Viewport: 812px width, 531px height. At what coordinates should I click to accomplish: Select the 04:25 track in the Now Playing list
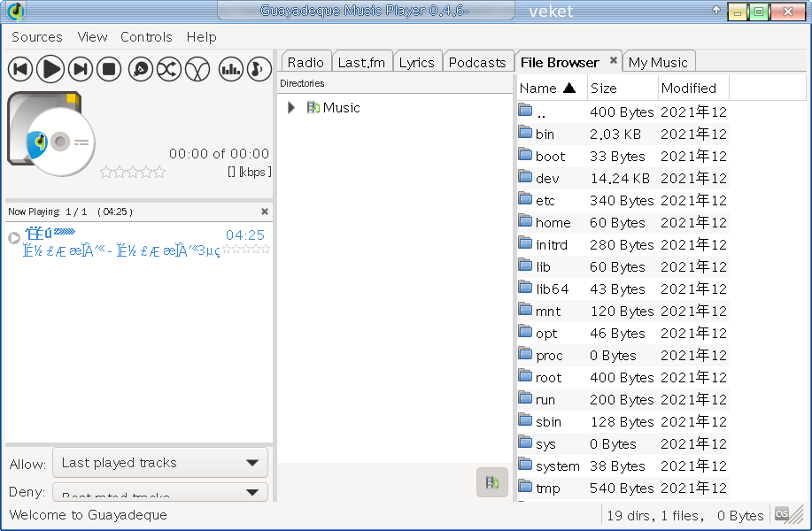tap(139, 242)
